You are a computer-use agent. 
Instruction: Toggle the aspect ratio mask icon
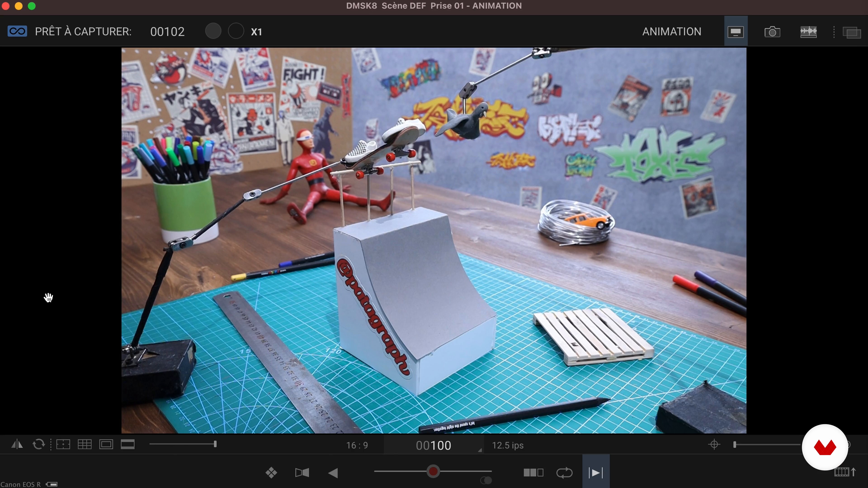click(x=128, y=445)
